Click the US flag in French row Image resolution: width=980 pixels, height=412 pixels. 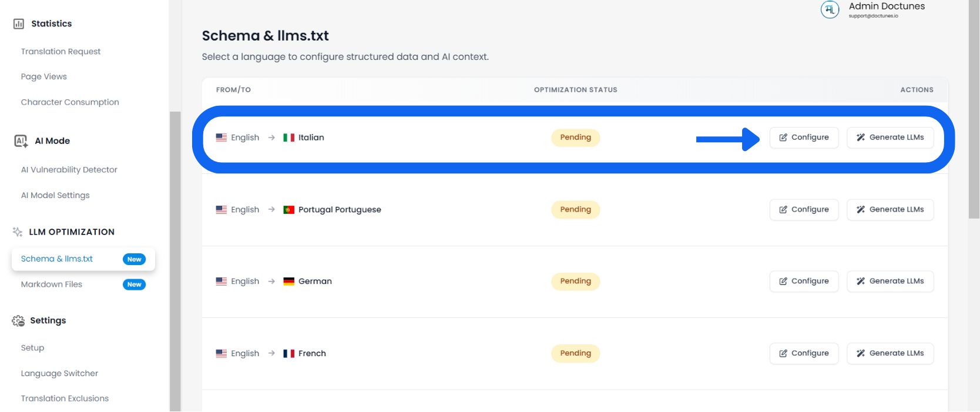coord(221,354)
